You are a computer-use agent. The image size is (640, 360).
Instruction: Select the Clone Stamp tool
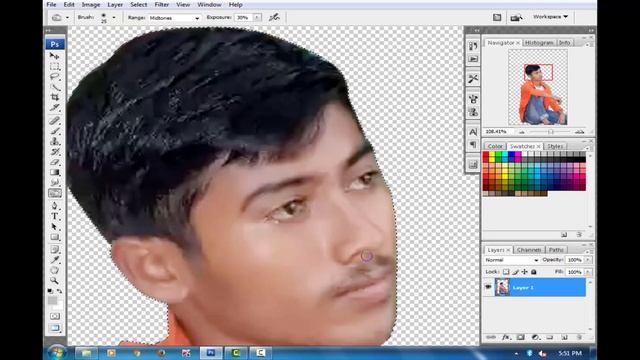click(x=55, y=141)
